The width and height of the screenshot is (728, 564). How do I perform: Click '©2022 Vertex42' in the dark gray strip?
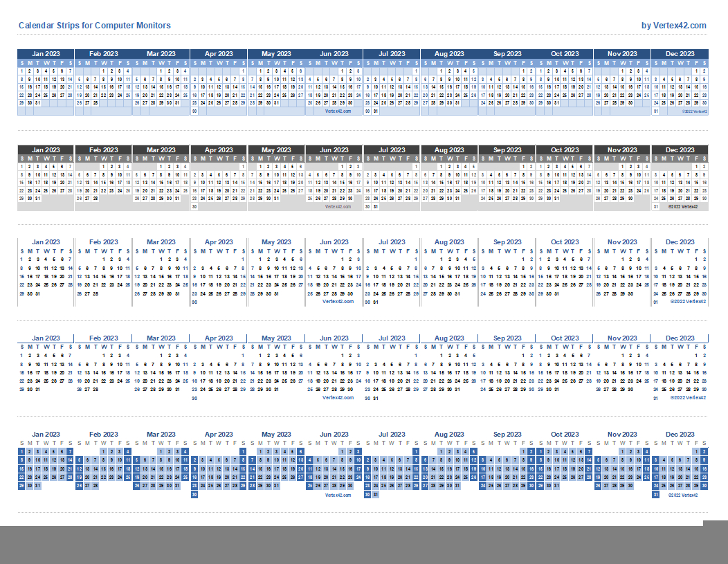tap(683, 206)
